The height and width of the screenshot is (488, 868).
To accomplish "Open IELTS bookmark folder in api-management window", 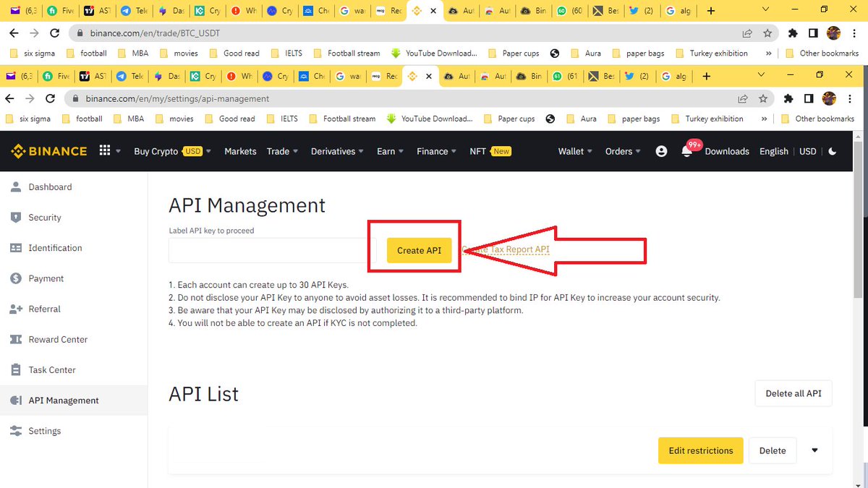I will pos(281,119).
